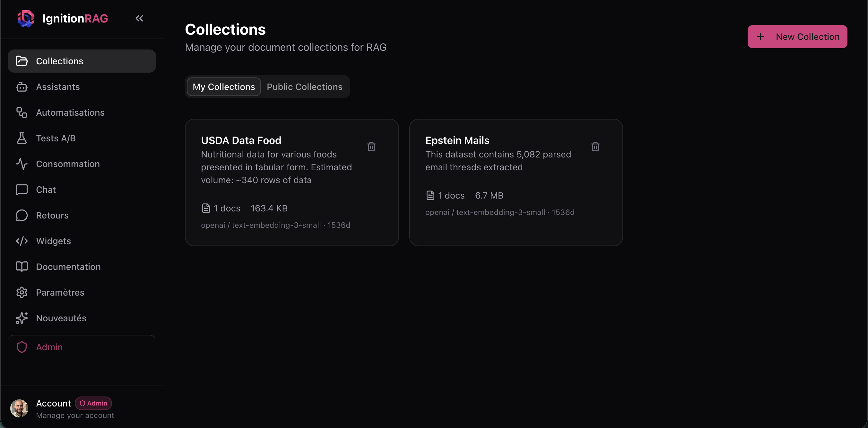
Task: Open the Admin section
Action: click(49, 347)
